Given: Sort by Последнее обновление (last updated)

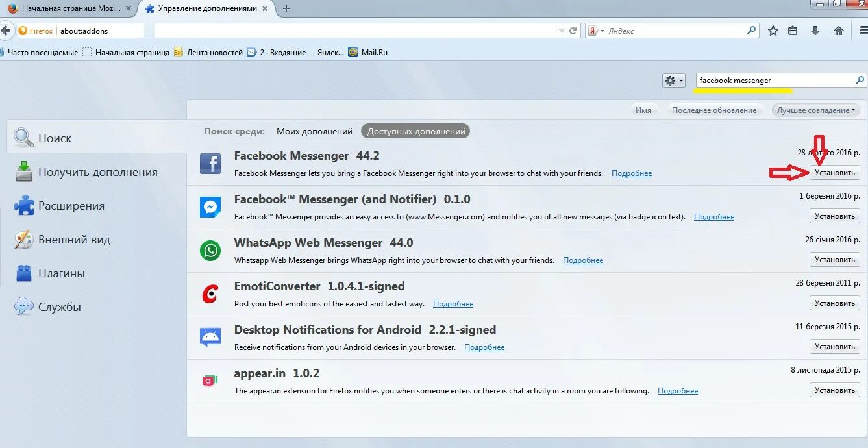Looking at the screenshot, I should [x=714, y=110].
